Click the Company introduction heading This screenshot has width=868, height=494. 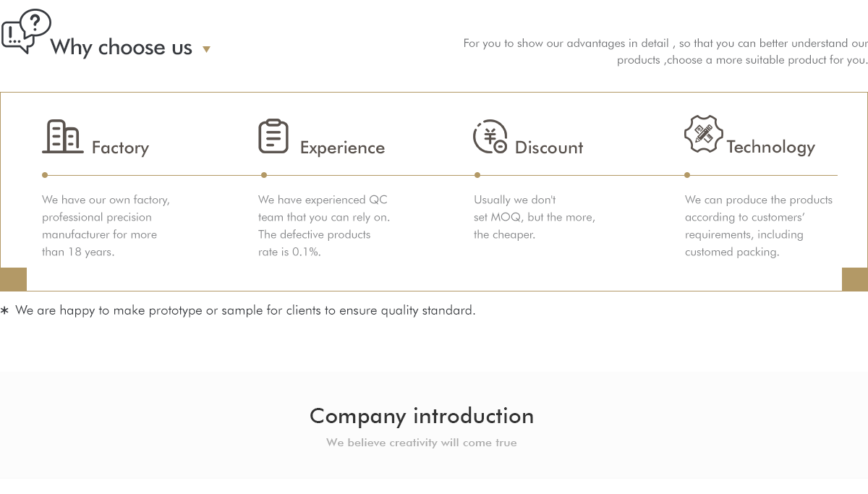tap(422, 416)
